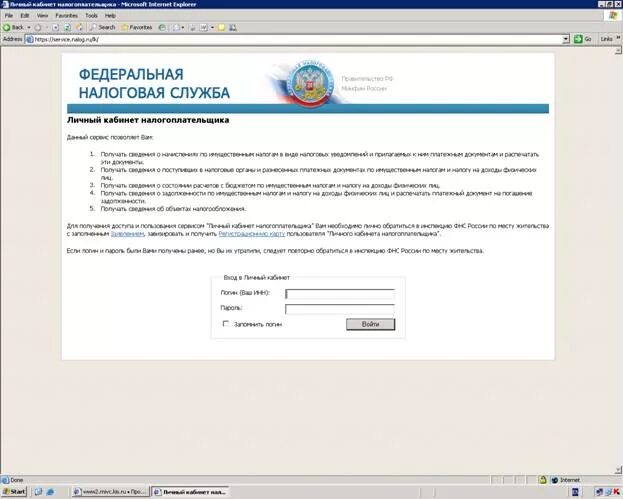Image resolution: width=623 pixels, height=499 pixels.
Task: Click the Минфин России text in header
Action: [364, 88]
